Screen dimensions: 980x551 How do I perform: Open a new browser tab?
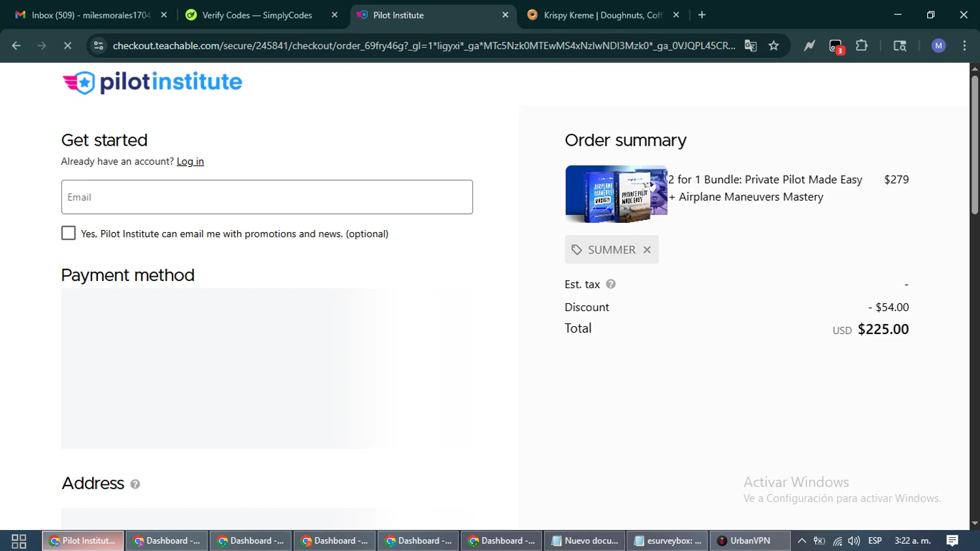click(x=702, y=15)
